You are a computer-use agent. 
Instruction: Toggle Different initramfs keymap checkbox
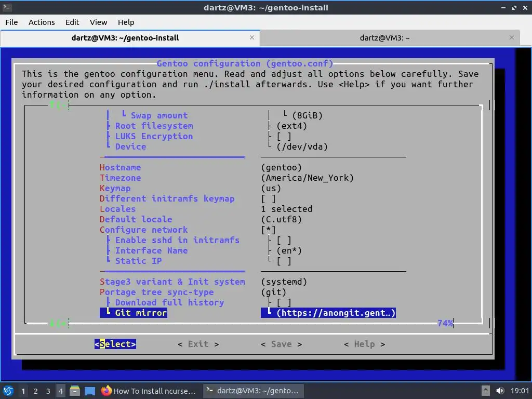269,199
